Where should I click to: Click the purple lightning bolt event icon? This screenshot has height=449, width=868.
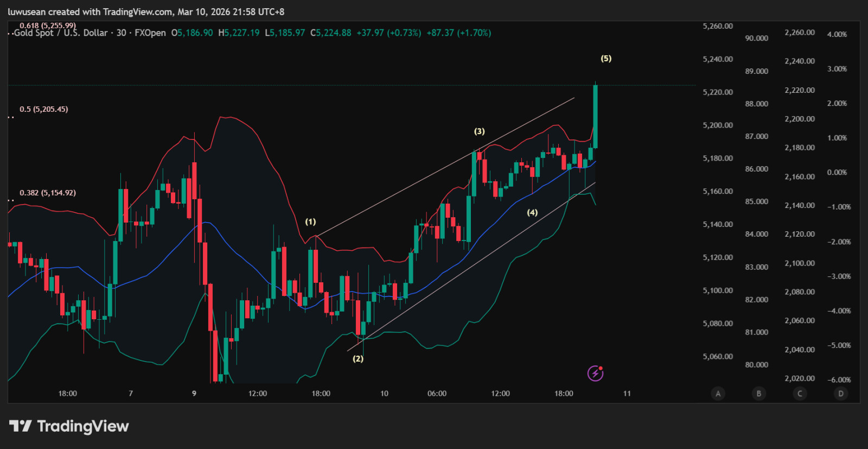pos(595,374)
